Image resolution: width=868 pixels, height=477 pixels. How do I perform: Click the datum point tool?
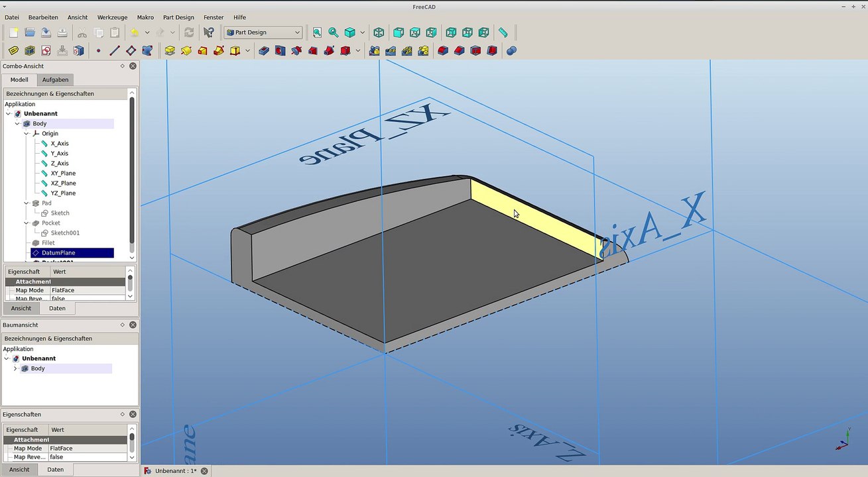[x=98, y=50]
